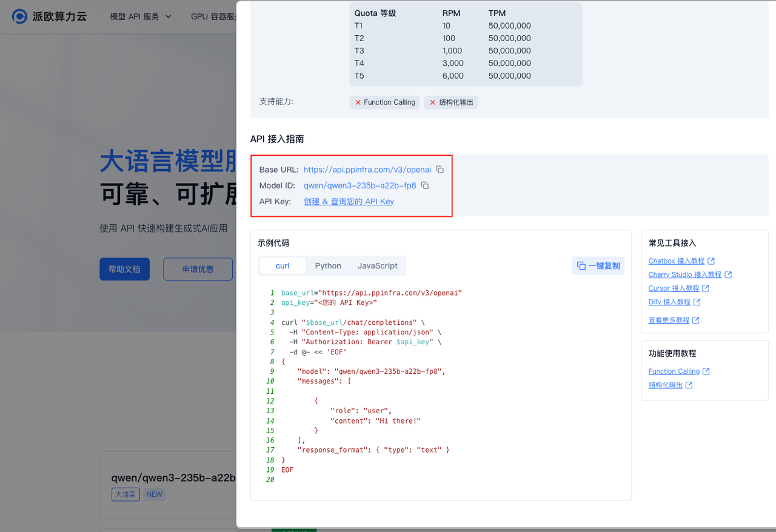This screenshot has height=532, width=776.
Task: Click code line containing "Hi there!"
Action: coord(375,421)
